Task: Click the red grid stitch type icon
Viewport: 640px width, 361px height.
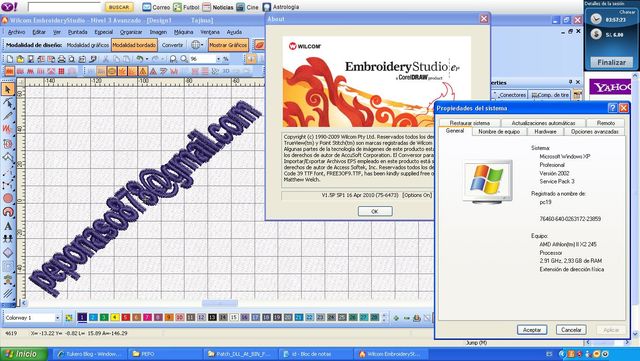Action: (61, 71)
